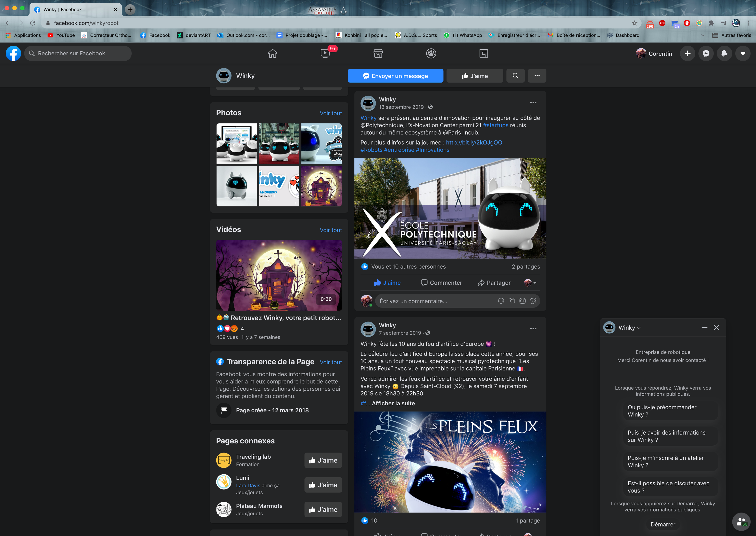Open the Autres favoris bookmarks folder

(731, 35)
